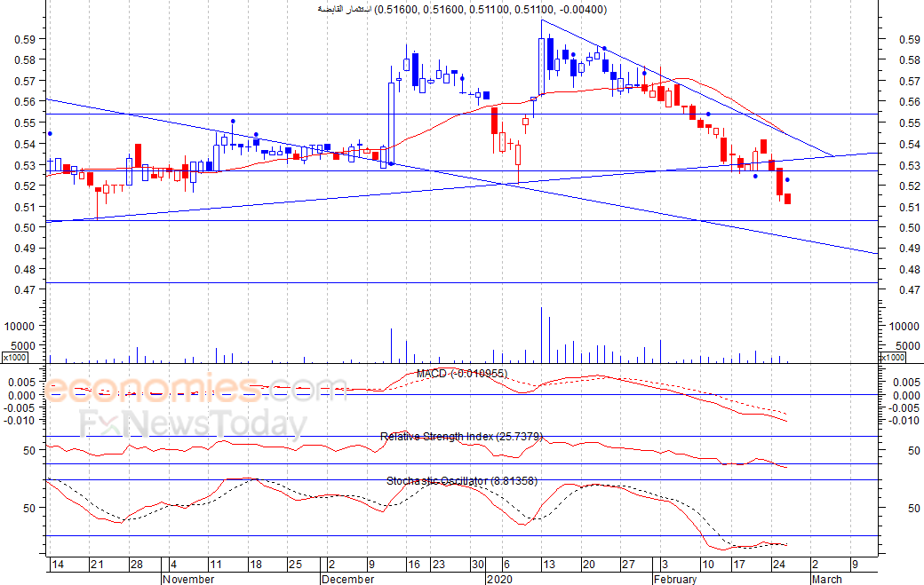Click the 0.59 price label on left axis
924x585 pixels.
click(24, 39)
